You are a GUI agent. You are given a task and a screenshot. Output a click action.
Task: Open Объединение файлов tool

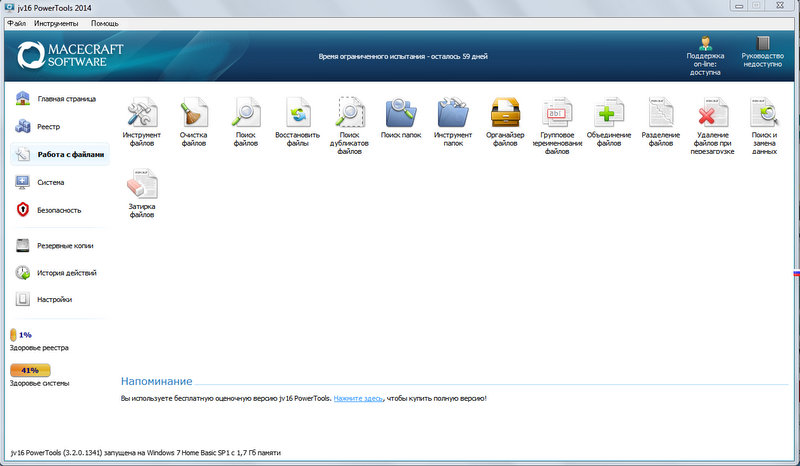pos(609,121)
